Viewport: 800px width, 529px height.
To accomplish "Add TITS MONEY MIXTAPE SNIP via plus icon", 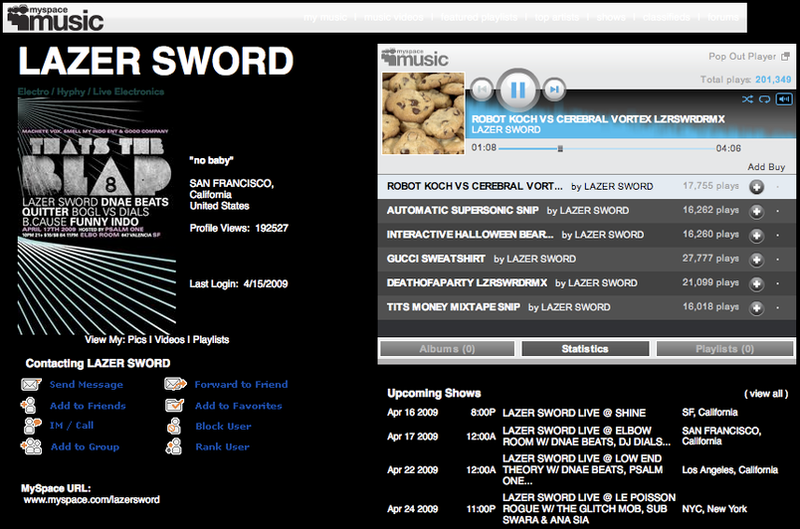I will [x=757, y=308].
